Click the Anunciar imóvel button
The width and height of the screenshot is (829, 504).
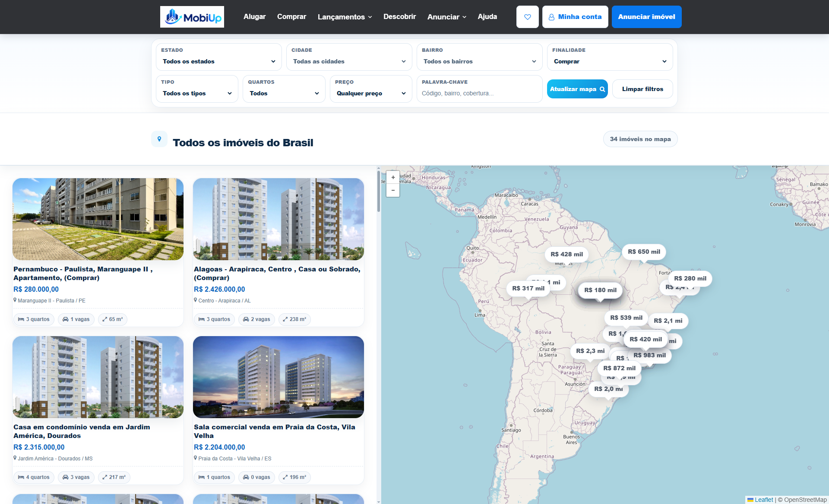[x=646, y=17]
